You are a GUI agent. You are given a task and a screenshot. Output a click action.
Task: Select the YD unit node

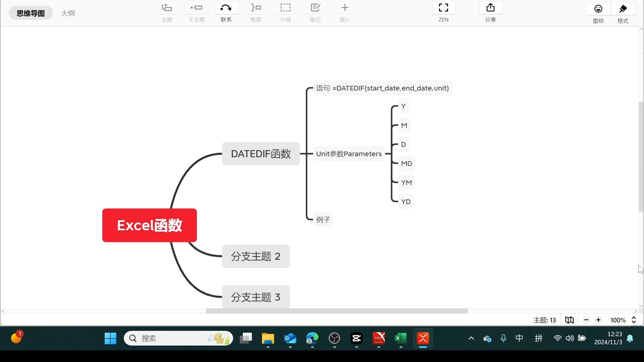coord(406,202)
